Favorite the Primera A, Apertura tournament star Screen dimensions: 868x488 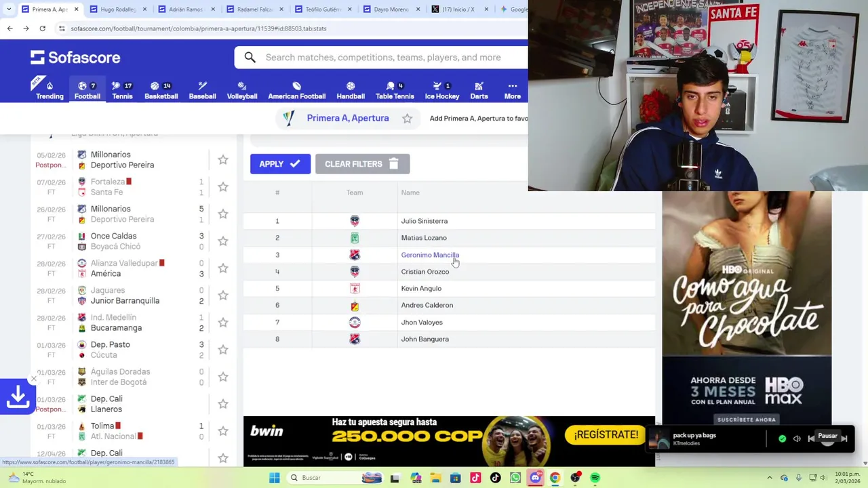click(407, 119)
